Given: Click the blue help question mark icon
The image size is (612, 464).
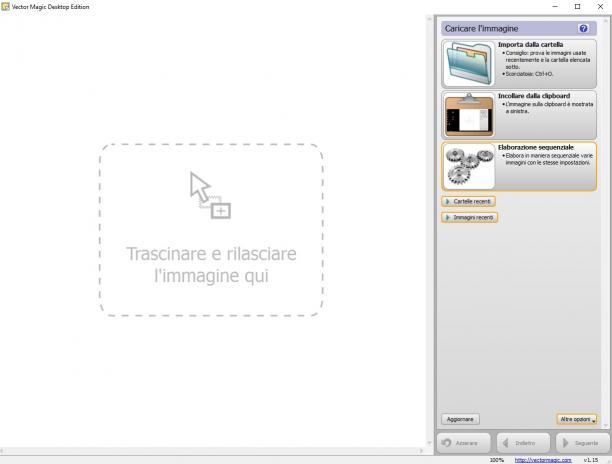Looking at the screenshot, I should point(583,28).
